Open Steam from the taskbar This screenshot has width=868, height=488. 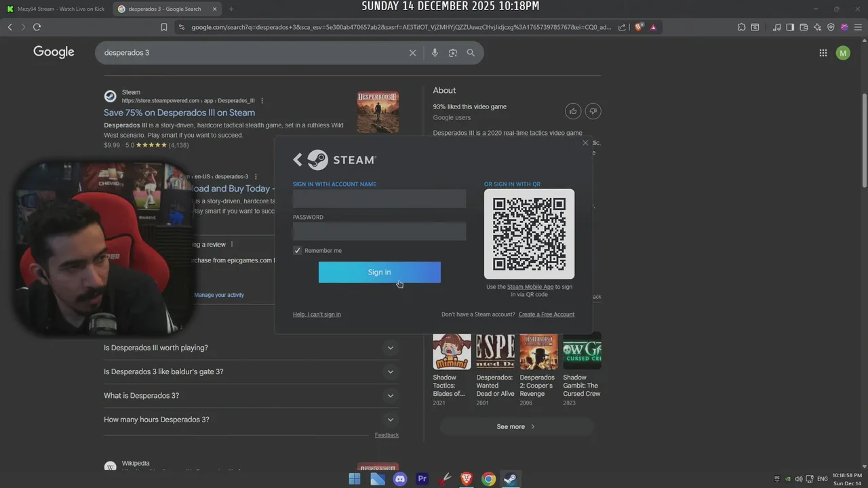pos(511,479)
